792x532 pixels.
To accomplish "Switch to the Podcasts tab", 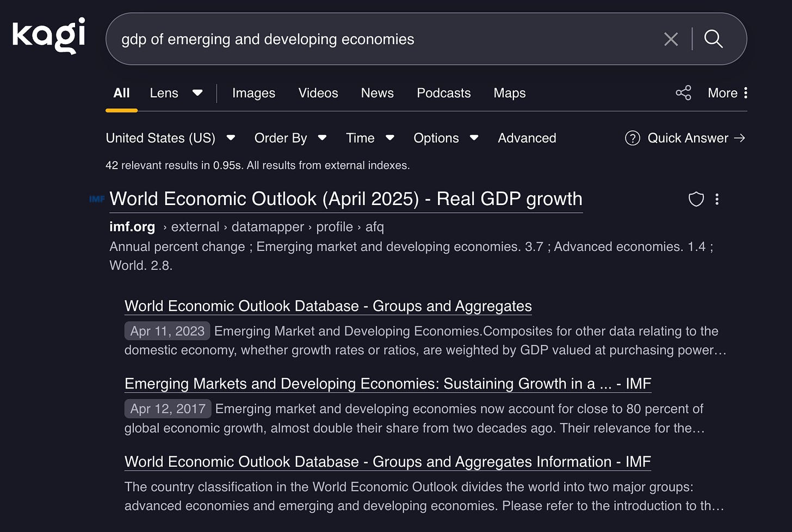I will coord(443,93).
